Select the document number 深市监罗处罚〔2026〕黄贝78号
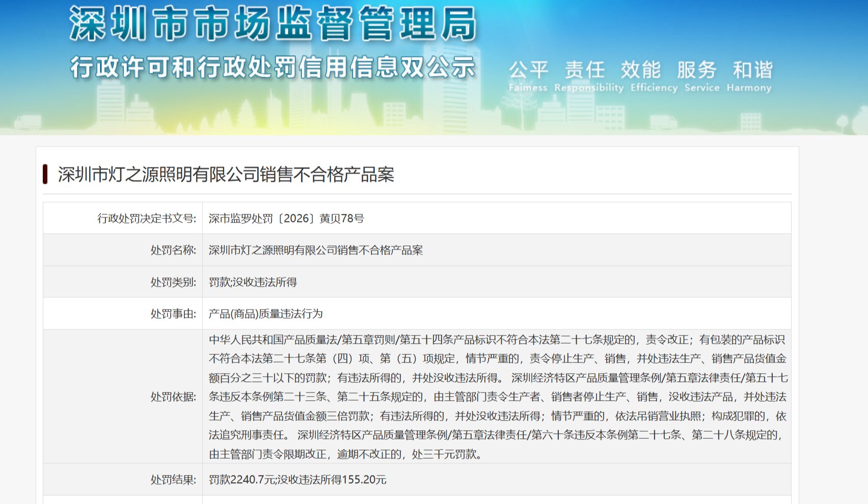Viewport: 868px width, 504px height. [x=286, y=218]
